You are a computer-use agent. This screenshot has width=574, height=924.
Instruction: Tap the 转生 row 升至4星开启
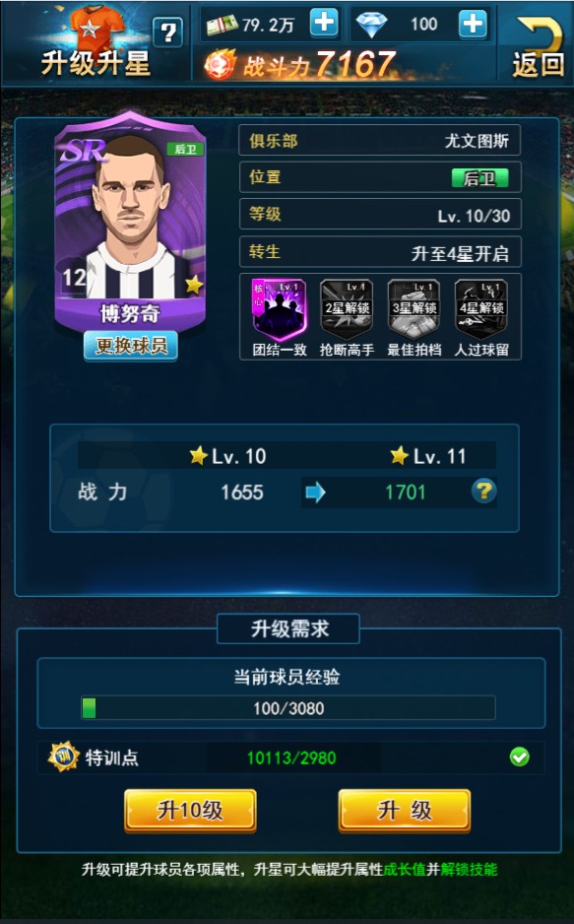tap(380, 252)
